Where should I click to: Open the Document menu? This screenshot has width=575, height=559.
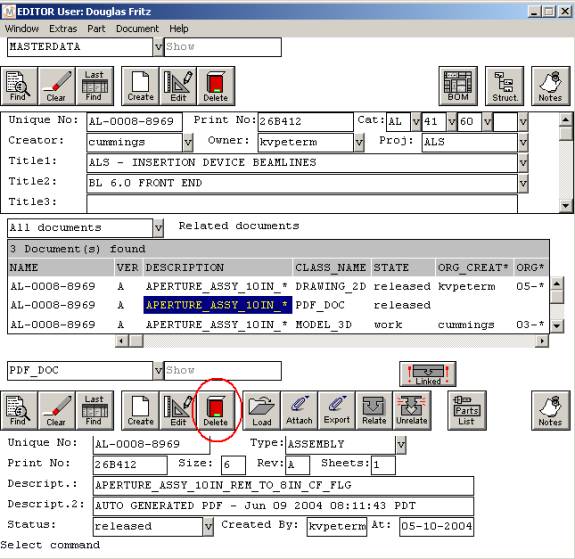point(137,29)
